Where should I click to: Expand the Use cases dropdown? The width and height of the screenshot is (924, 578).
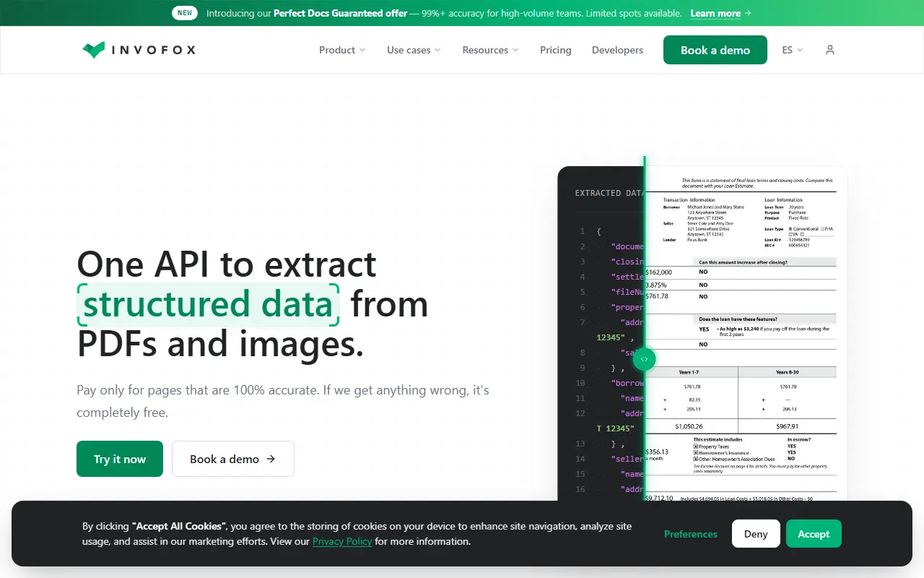tap(414, 50)
